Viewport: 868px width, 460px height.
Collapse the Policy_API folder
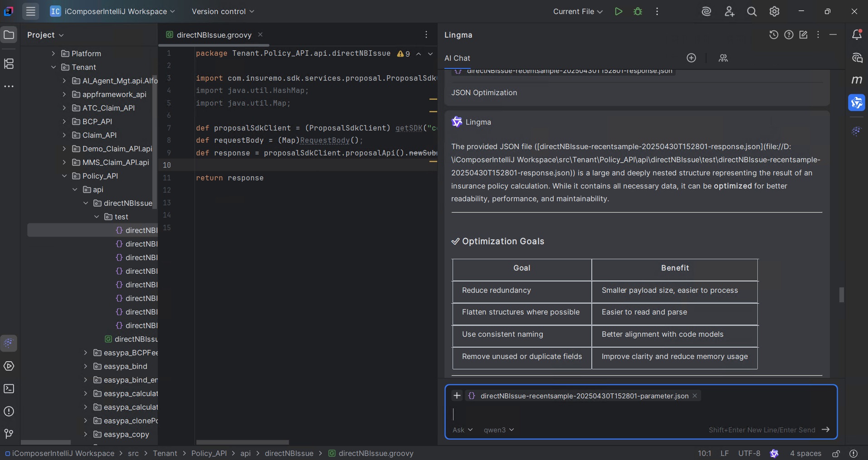[64, 176]
